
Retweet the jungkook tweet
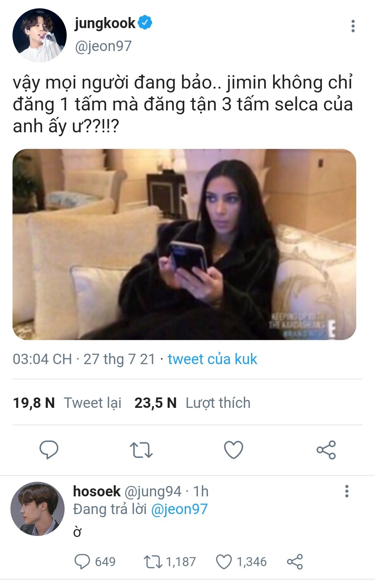tap(141, 450)
